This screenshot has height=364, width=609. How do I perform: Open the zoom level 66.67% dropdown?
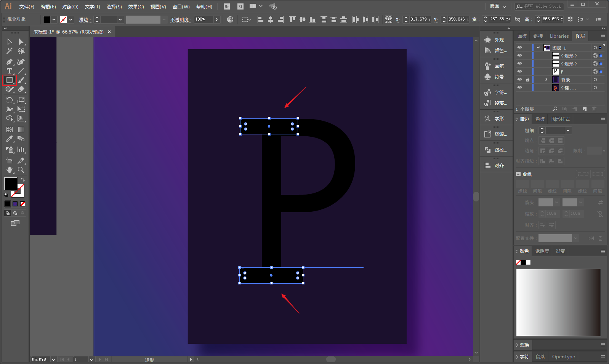(x=53, y=359)
